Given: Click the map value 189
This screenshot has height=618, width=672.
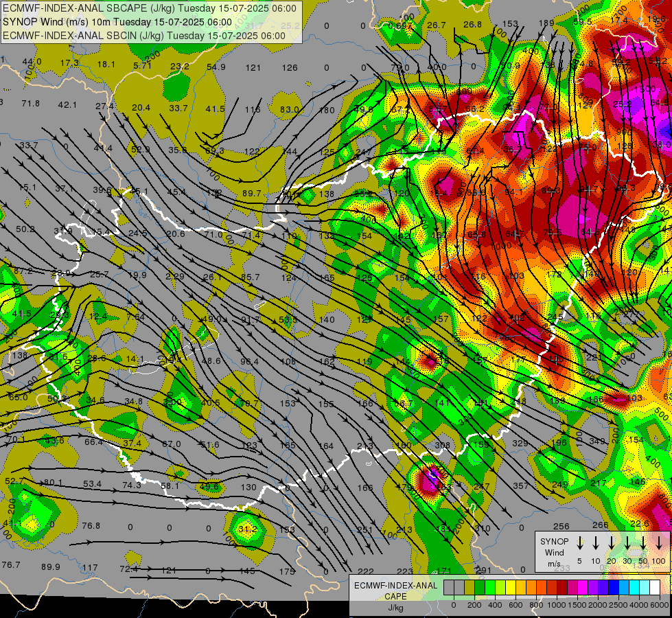Looking at the screenshot, I should [x=546, y=23].
